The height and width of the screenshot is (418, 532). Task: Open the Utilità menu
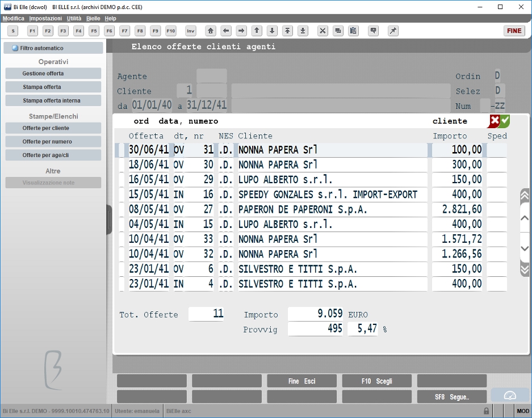point(74,18)
